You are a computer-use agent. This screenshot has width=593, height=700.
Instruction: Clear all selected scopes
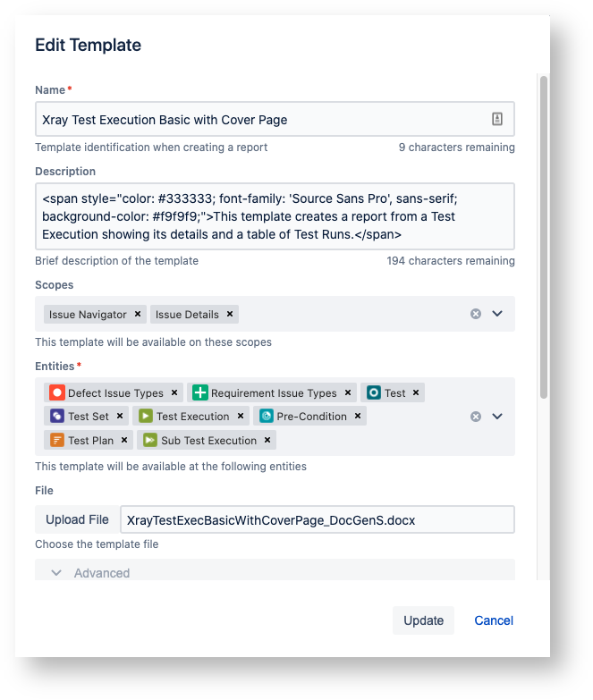coord(476,314)
